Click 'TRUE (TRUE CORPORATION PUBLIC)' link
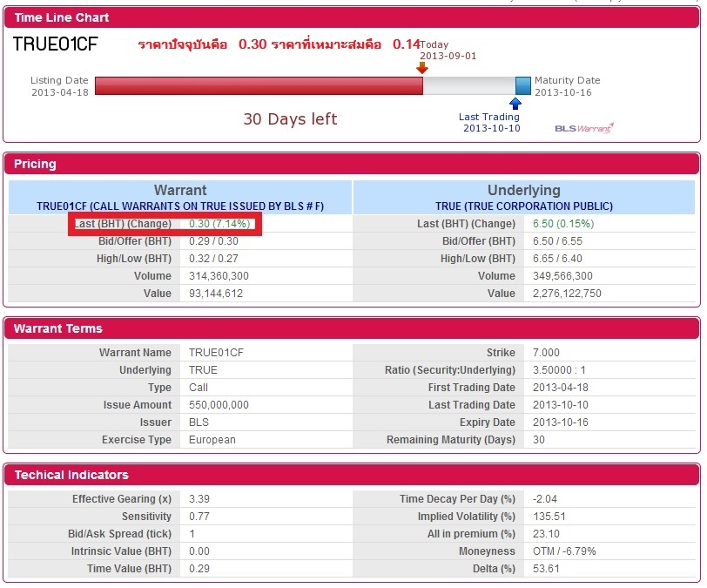707x588 pixels. (524, 206)
